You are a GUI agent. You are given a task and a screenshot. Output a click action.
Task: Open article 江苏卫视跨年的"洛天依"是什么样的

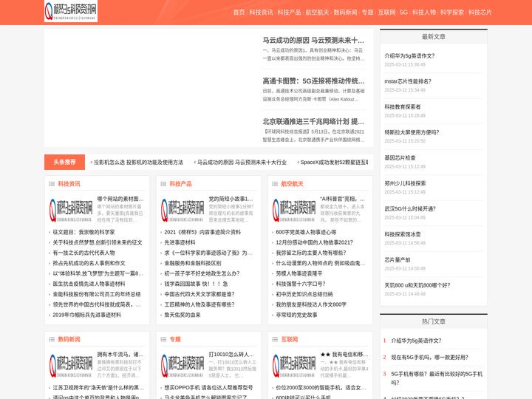point(98,387)
